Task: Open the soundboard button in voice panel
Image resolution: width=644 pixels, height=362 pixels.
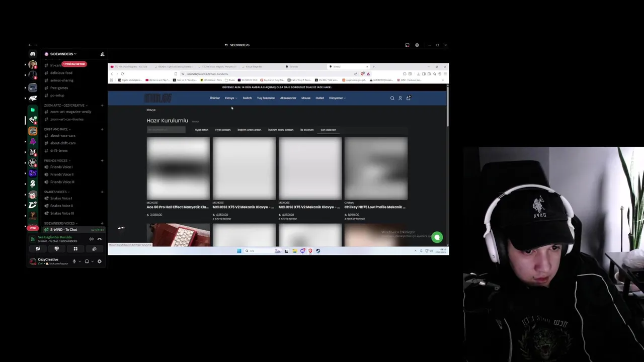Action: tap(94, 249)
